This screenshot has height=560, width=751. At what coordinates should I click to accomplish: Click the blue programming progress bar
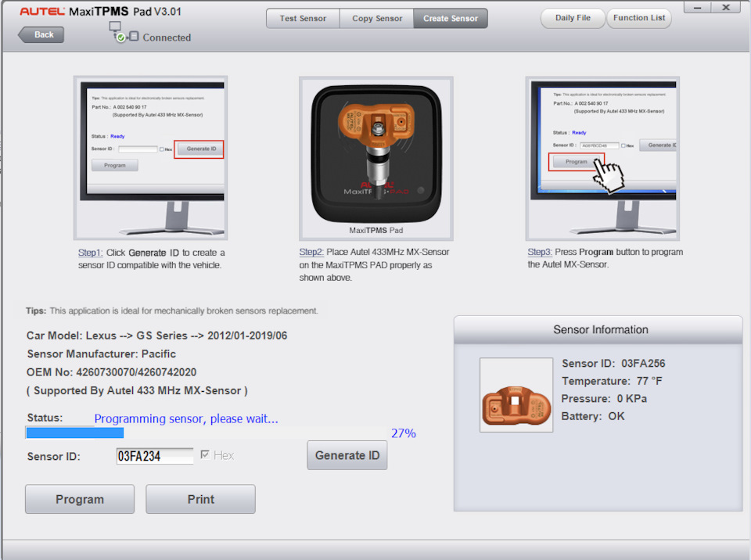tap(75, 433)
